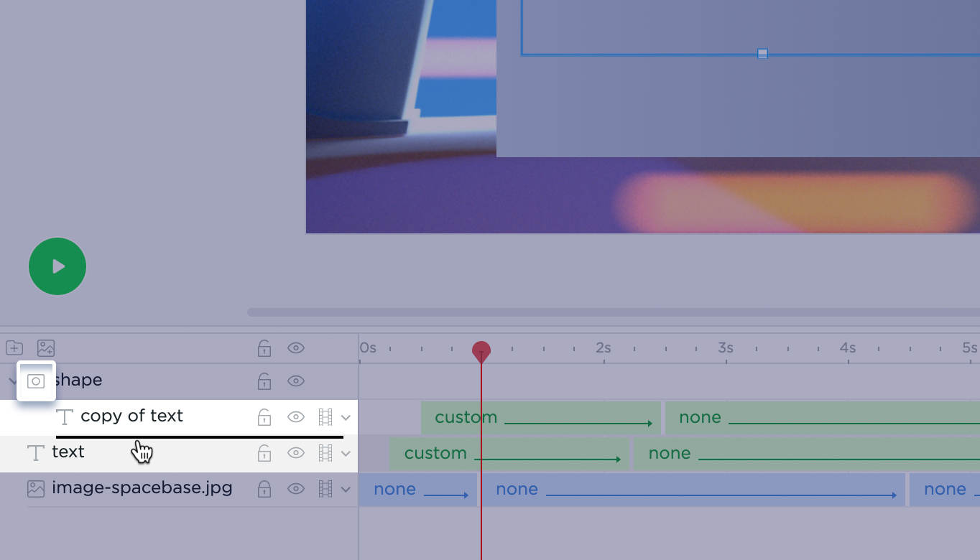This screenshot has width=980, height=560.
Task: Lock the copy of text layer
Action: click(x=264, y=417)
